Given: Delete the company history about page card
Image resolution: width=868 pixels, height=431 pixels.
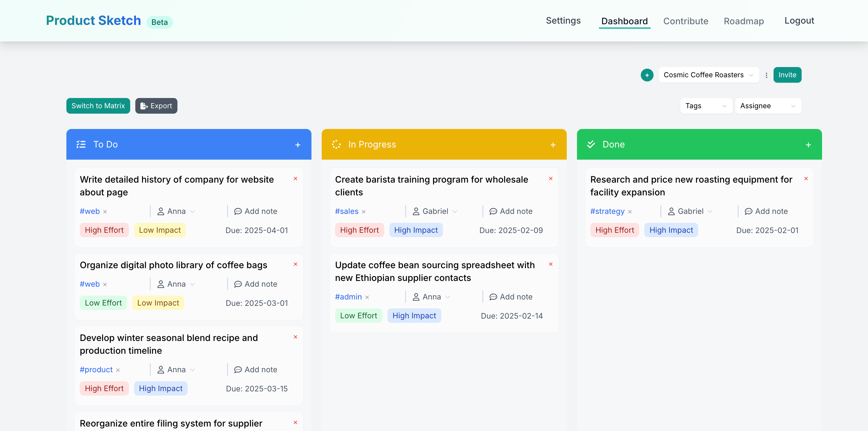Looking at the screenshot, I should click(x=296, y=178).
